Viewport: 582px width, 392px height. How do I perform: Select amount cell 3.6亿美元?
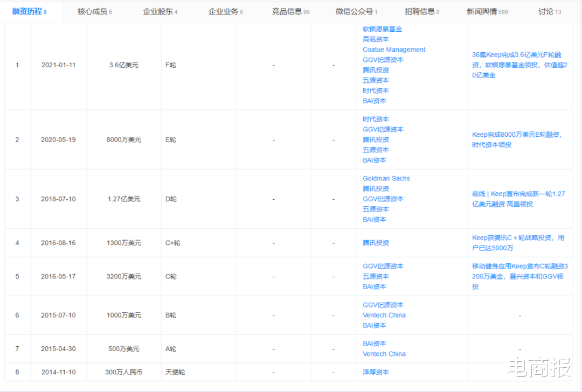[x=123, y=65]
